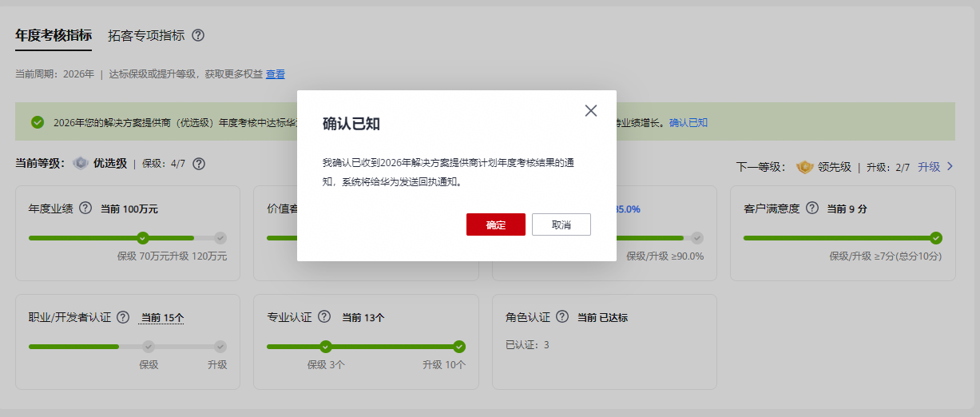Open help icon next to 专业认证
Screen dimensions: 980x417
pyautogui.click(x=323, y=317)
